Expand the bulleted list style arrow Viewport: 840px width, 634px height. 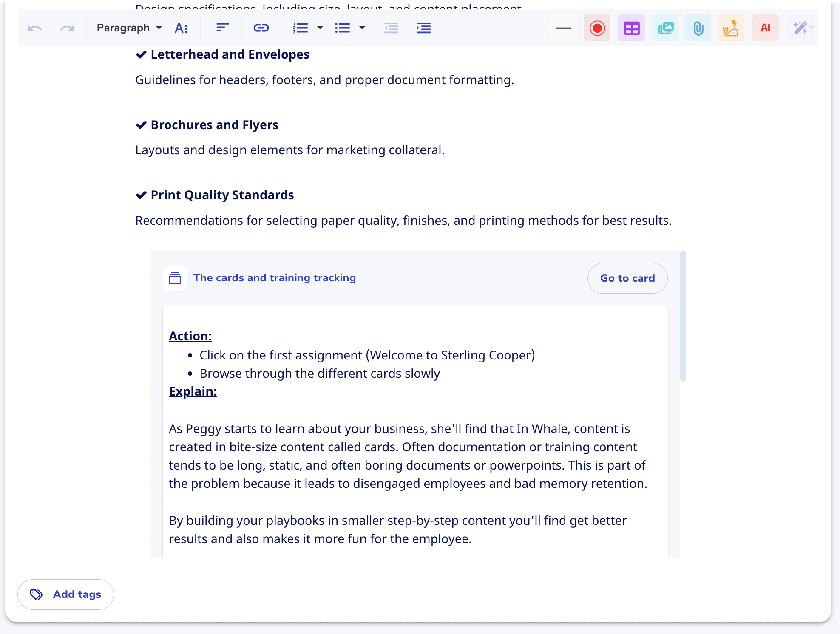tap(362, 28)
